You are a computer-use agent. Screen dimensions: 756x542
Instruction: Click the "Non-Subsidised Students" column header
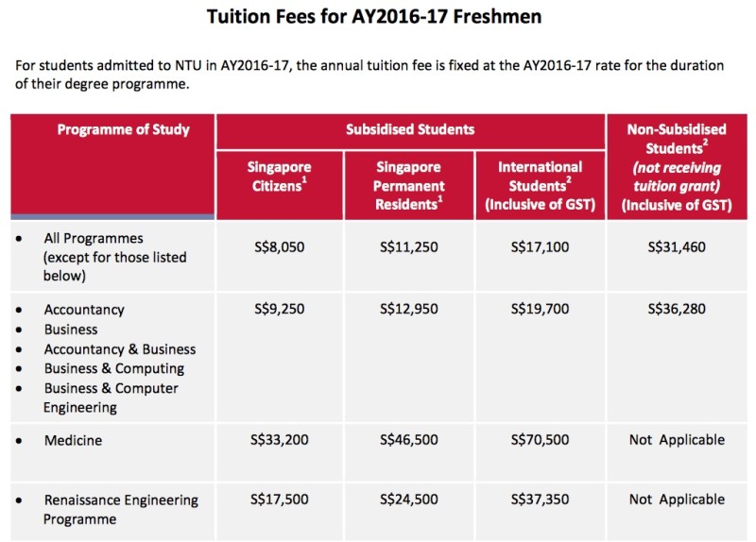coord(679,167)
